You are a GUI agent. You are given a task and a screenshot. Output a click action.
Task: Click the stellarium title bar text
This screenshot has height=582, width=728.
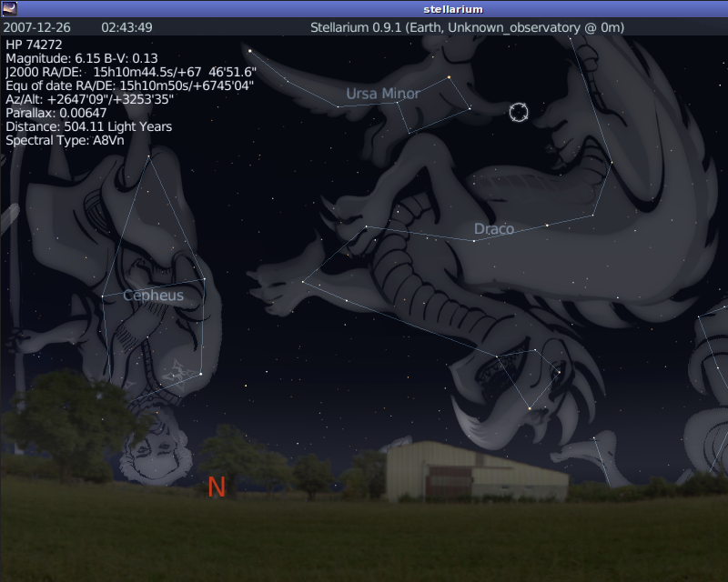(453, 9)
